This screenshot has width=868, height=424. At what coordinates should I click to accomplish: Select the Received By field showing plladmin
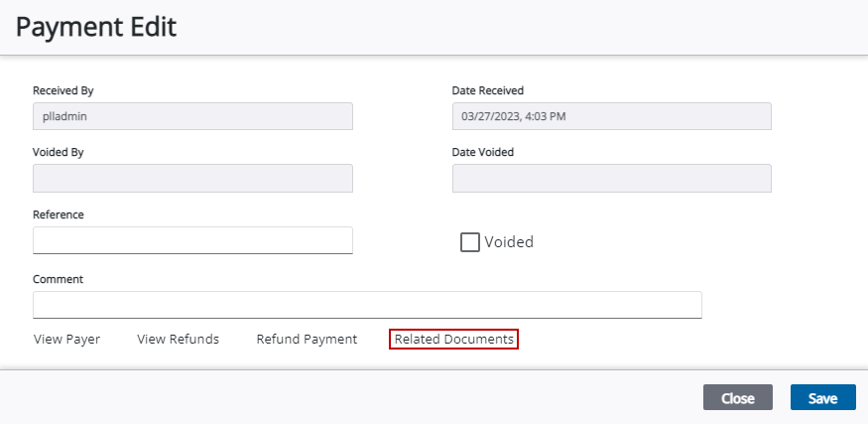(x=192, y=116)
